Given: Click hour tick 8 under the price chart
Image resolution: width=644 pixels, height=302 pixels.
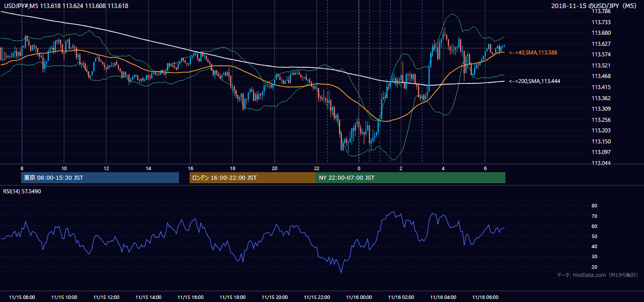Looking at the screenshot, I should 22,168.
